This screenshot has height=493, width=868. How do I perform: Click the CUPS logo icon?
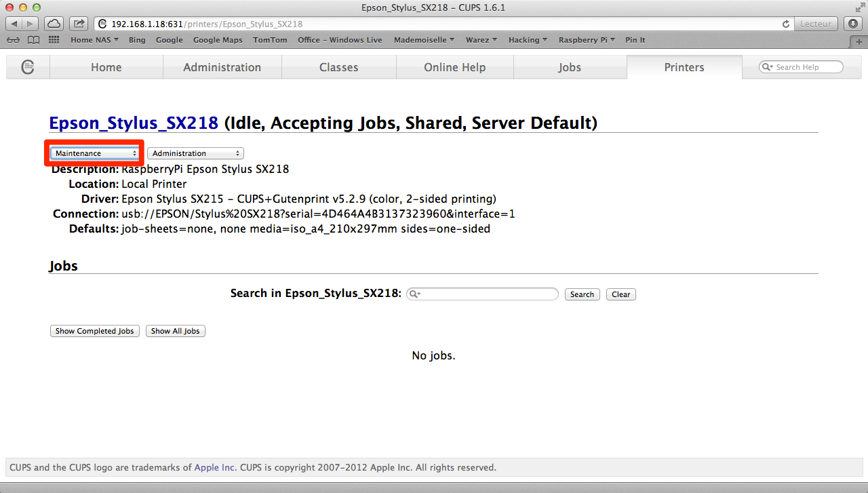pos(28,67)
